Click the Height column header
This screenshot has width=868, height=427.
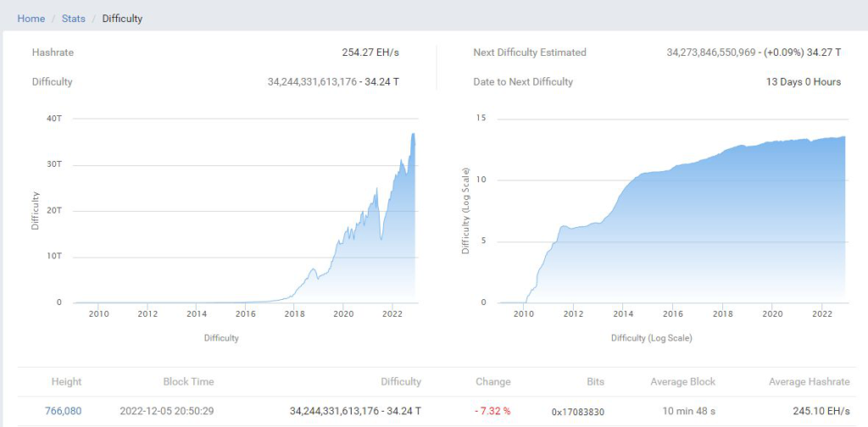pyautogui.click(x=66, y=382)
